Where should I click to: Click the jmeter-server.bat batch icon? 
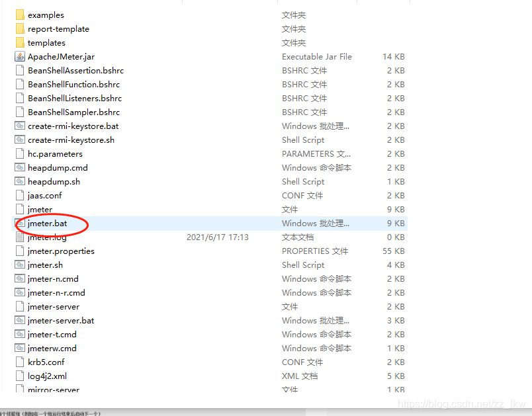pyautogui.click(x=20, y=321)
